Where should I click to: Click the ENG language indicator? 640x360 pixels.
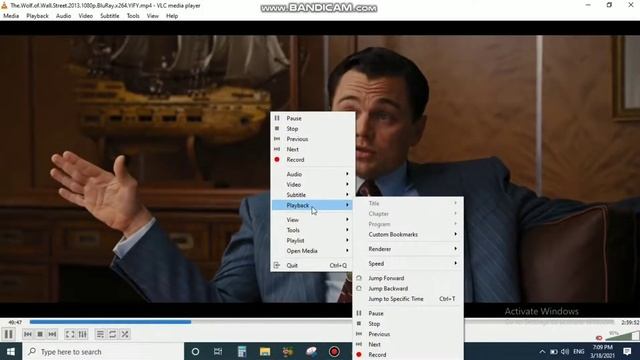578,351
